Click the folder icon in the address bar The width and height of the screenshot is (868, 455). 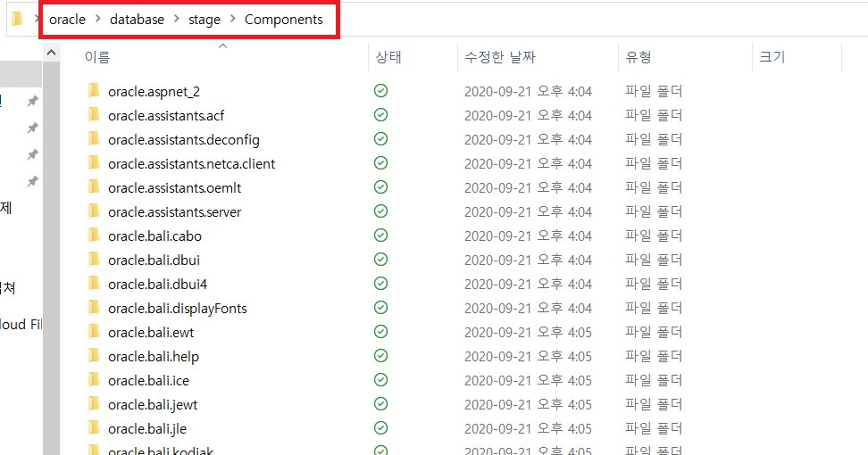(x=17, y=20)
